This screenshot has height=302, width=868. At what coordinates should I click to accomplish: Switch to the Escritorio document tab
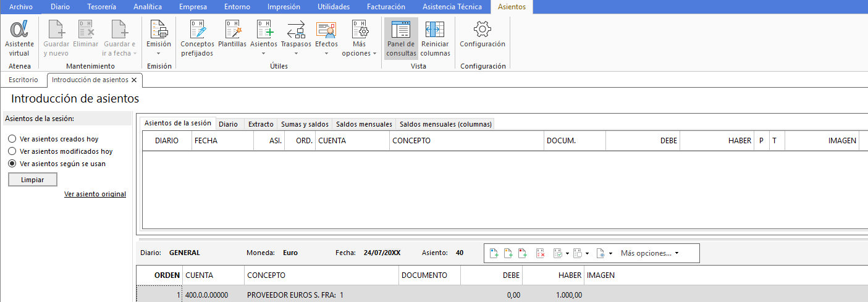pyautogui.click(x=24, y=80)
